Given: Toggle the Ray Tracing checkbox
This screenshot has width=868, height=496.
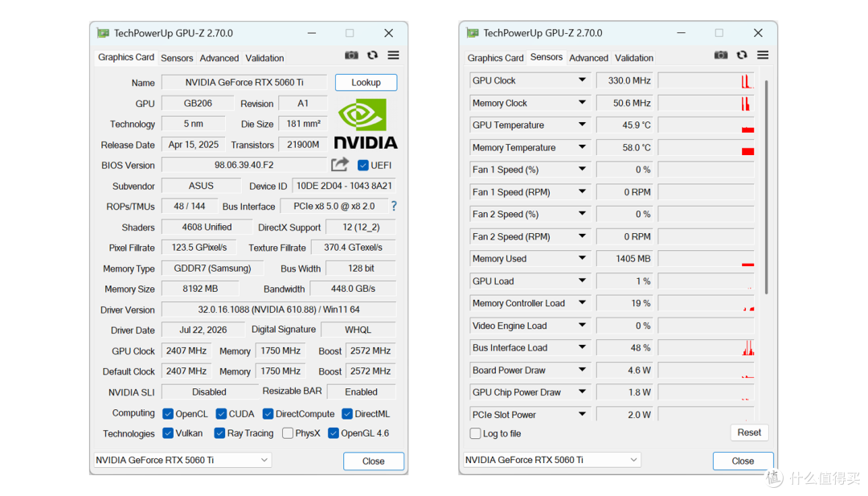Looking at the screenshot, I should point(219,432).
